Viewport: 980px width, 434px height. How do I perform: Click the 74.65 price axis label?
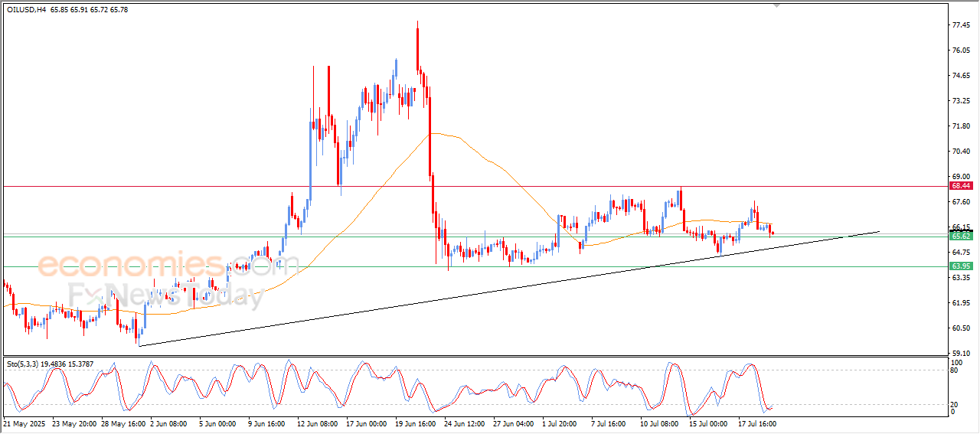(962, 76)
